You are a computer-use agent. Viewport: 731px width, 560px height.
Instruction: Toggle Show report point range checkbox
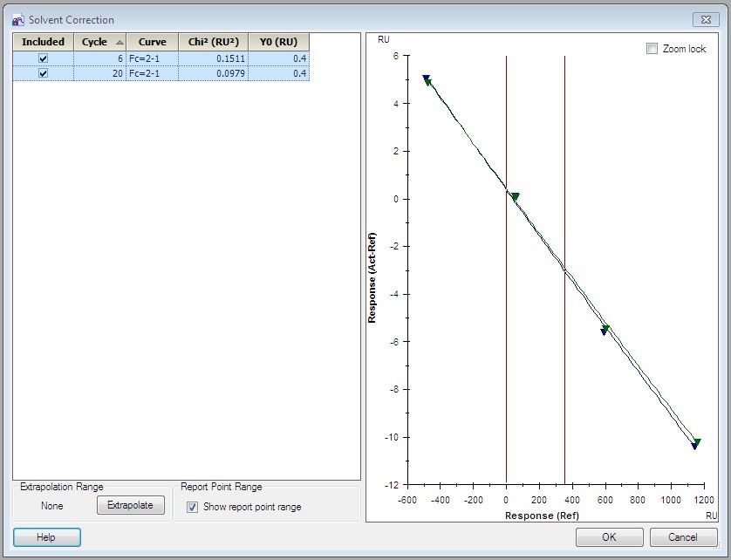tap(192, 507)
